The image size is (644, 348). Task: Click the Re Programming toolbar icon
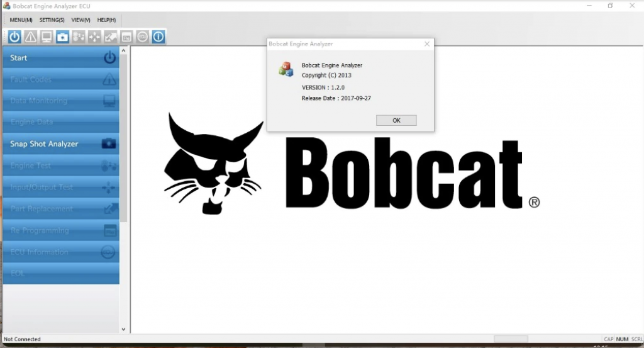coord(126,37)
